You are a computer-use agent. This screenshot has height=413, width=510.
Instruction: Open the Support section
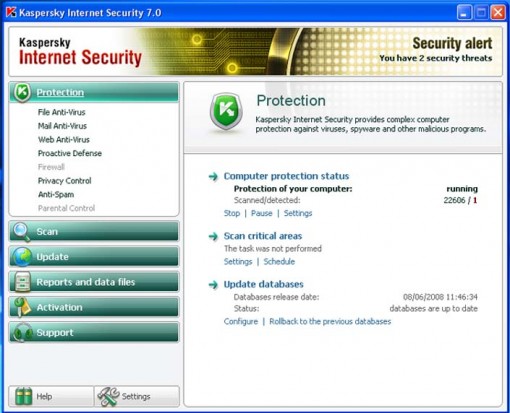pos(94,332)
